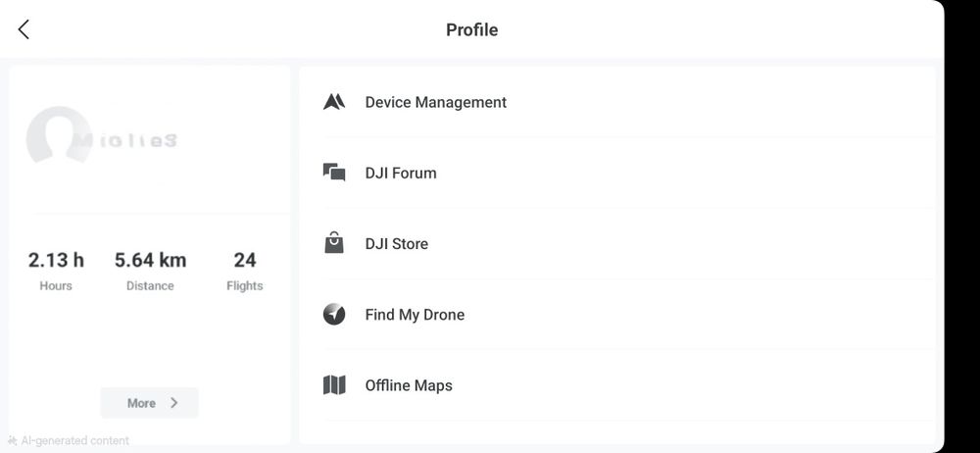Click the Find My Drone compass icon
980x453 pixels.
click(334, 315)
